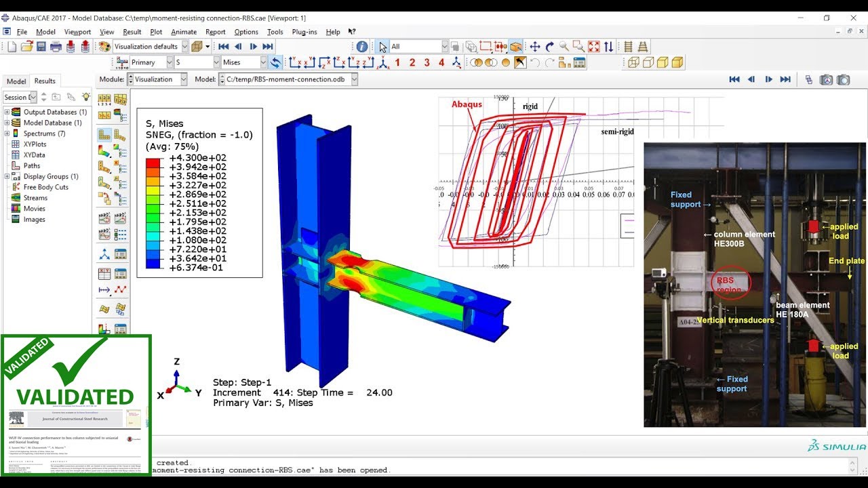Image resolution: width=868 pixels, height=488 pixels.
Task: Select shaded render style
Action: coord(677,62)
